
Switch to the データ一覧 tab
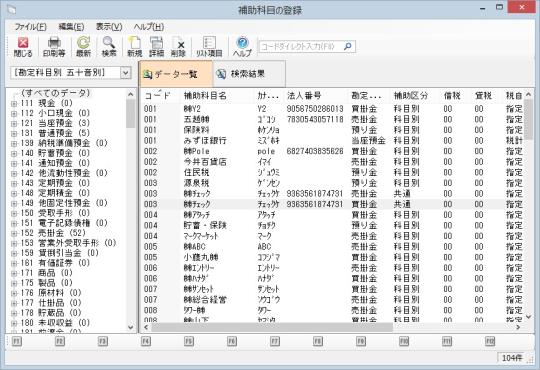click(x=176, y=74)
